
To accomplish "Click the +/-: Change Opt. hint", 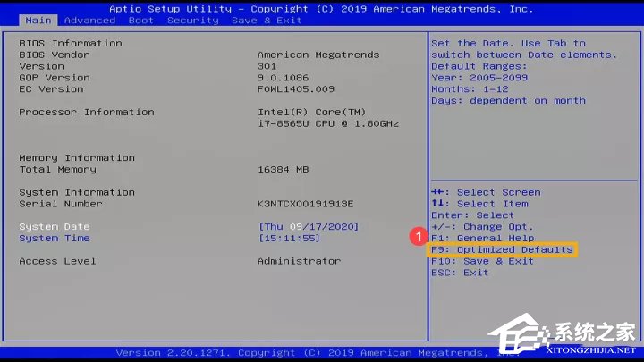I will [x=482, y=227].
